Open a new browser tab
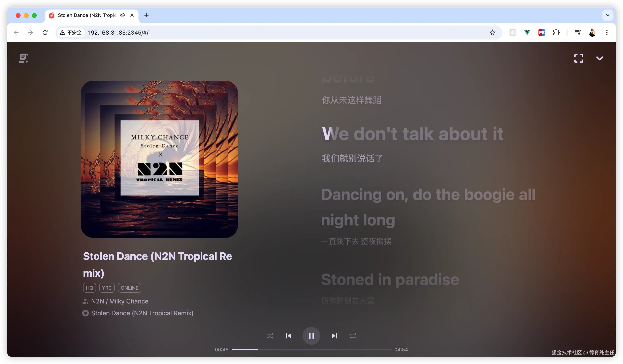Image resolution: width=623 pixels, height=364 pixels. click(146, 15)
